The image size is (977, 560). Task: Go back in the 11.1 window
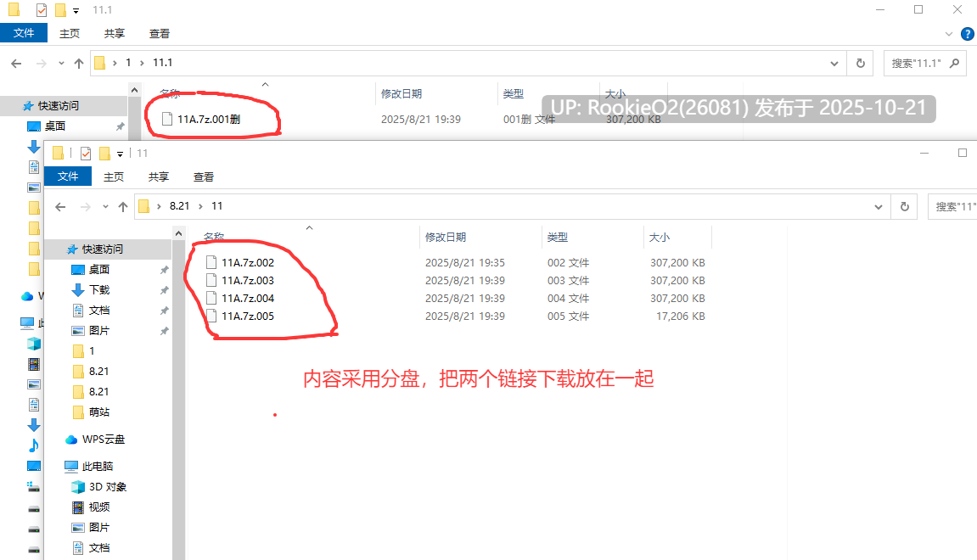tap(16, 63)
